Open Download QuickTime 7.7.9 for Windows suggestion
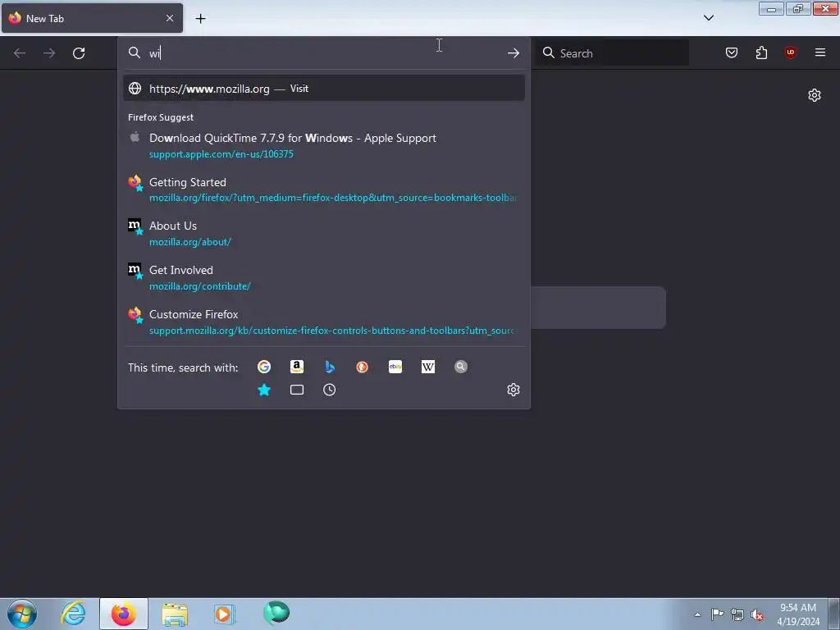This screenshot has width=840, height=630. (x=323, y=146)
